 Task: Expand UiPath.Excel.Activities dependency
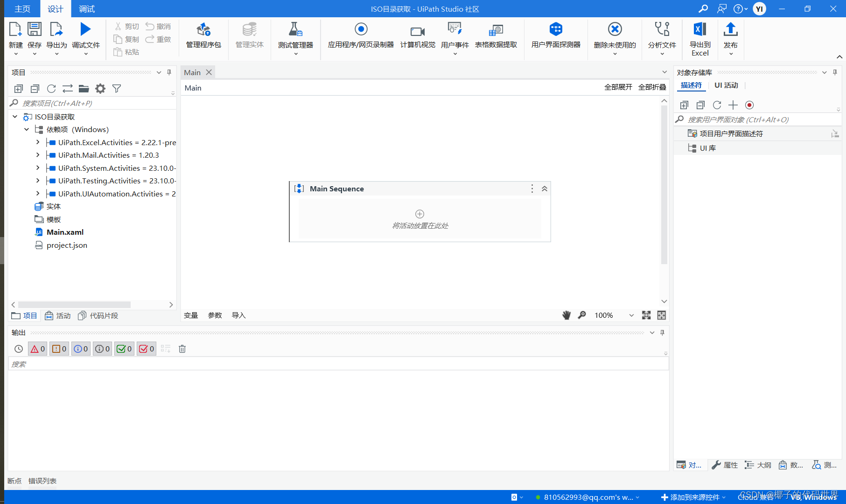(x=38, y=142)
